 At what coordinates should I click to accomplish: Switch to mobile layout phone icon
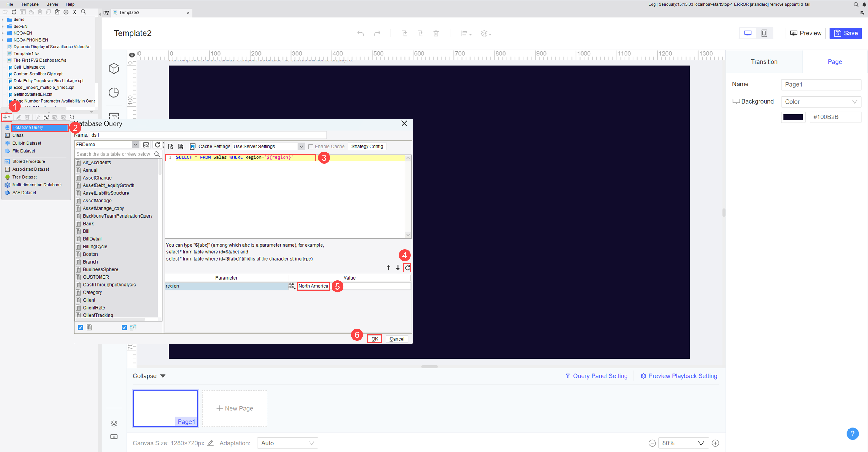(x=764, y=33)
